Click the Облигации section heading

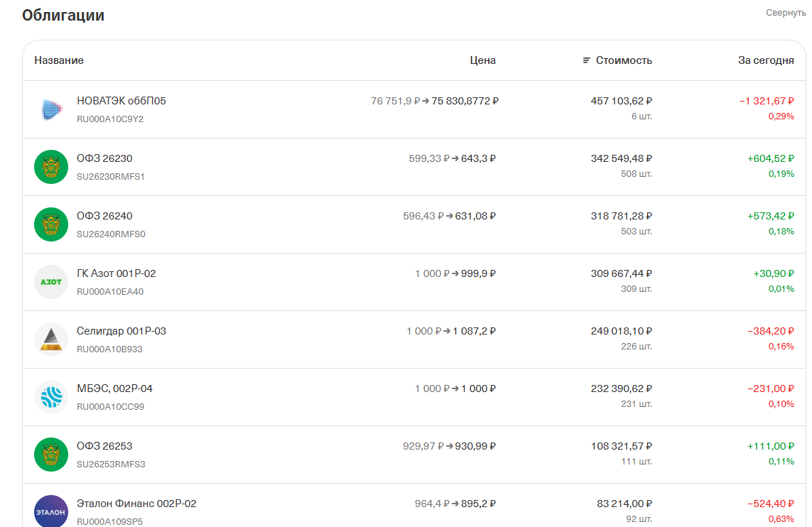tap(63, 15)
